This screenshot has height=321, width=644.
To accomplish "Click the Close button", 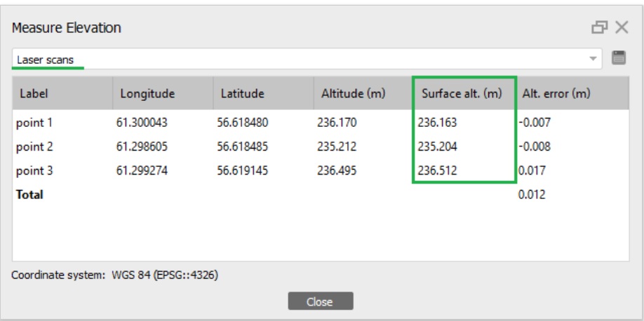I will click(x=320, y=301).
